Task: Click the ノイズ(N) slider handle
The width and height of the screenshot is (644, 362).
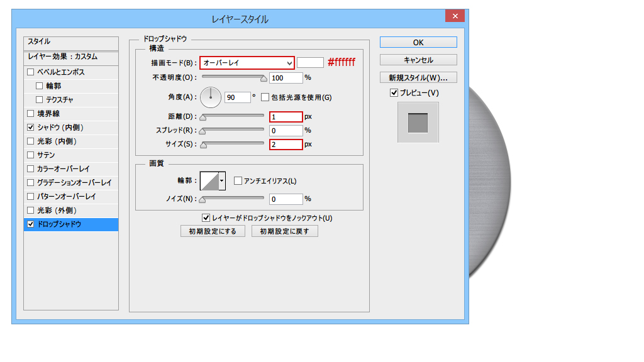Action: point(202,200)
